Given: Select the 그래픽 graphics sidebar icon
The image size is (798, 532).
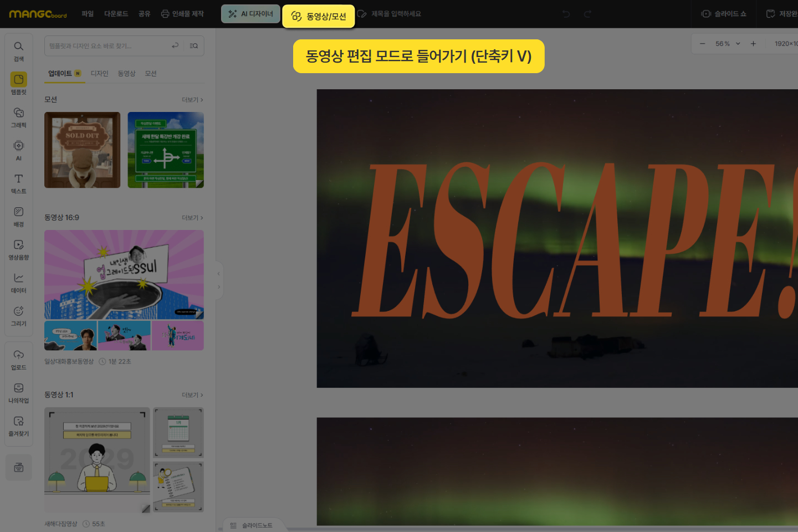Looking at the screenshot, I should point(18,116).
